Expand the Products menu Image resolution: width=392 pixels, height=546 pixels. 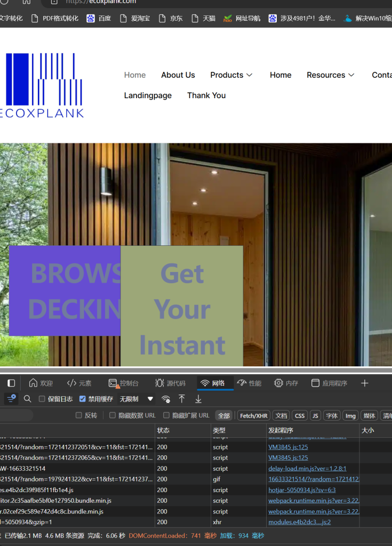(231, 75)
